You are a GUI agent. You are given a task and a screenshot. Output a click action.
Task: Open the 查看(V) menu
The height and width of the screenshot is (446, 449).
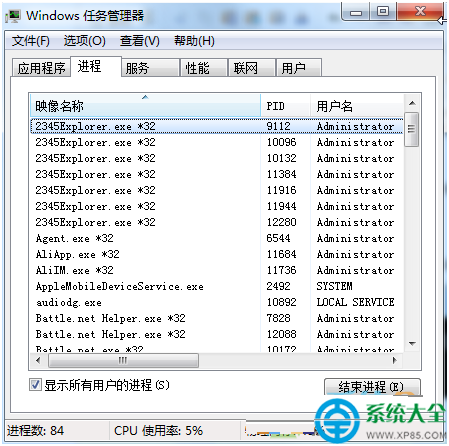(140, 41)
